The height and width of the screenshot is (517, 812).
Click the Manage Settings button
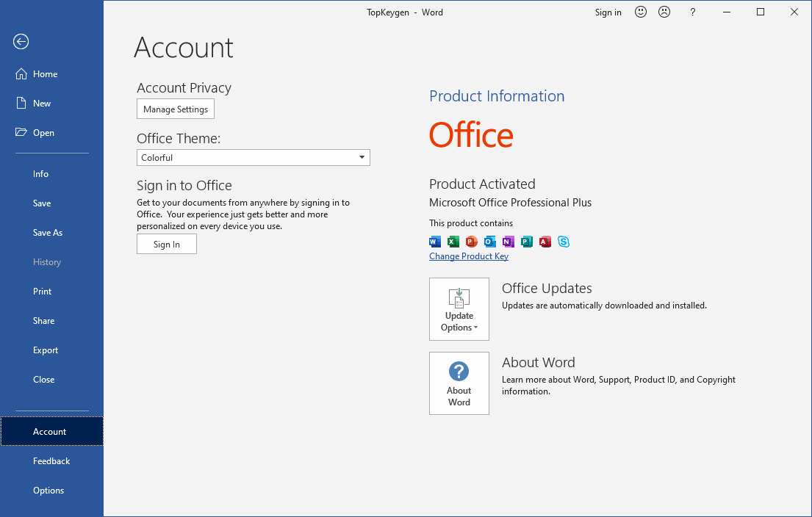pos(176,109)
